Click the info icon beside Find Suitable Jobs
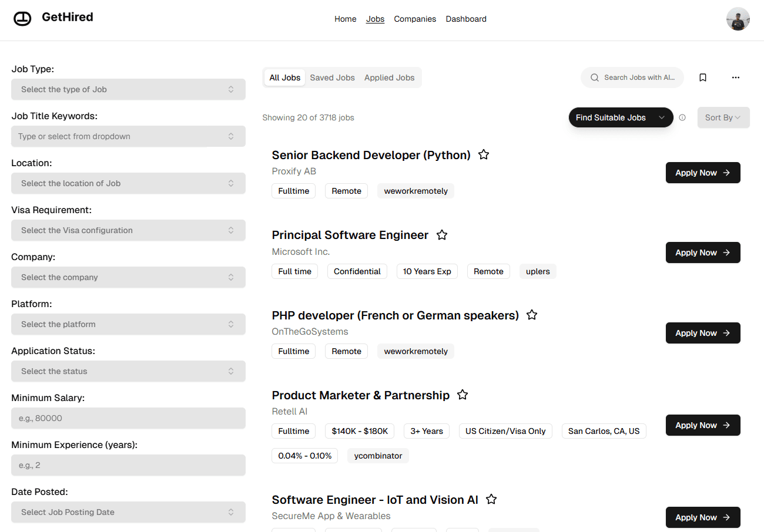This screenshot has height=532, width=764. point(682,117)
